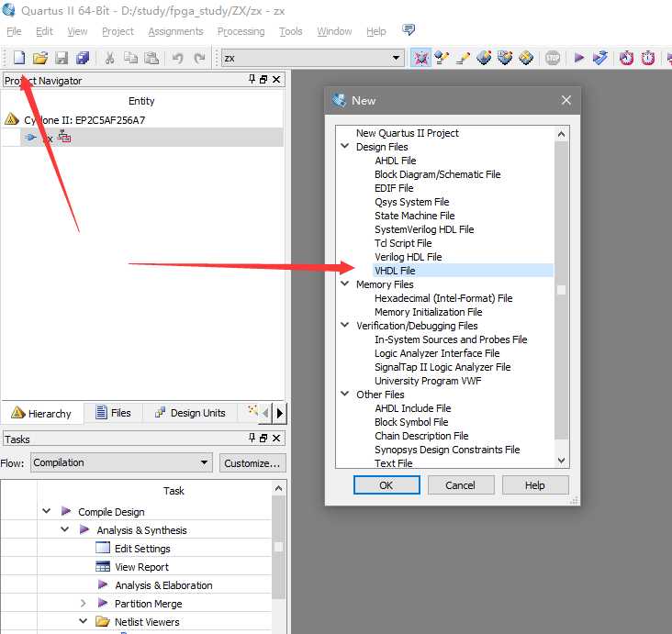Click the Cut scissors icon

click(110, 58)
